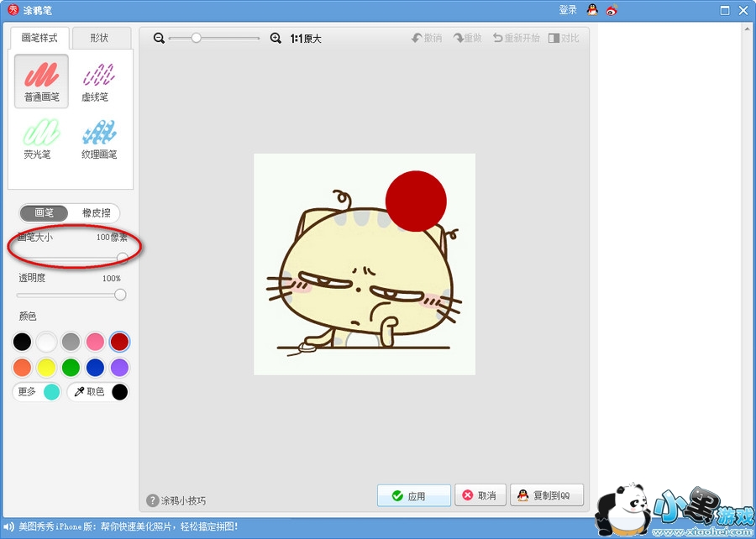Click the zoom out magnifier icon

click(159, 39)
